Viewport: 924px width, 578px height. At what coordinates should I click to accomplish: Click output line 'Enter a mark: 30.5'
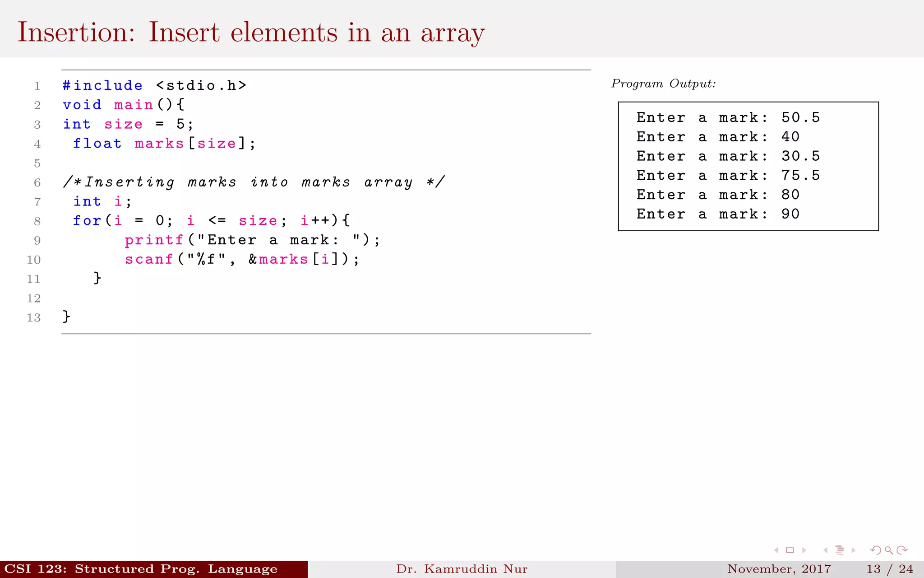click(728, 156)
